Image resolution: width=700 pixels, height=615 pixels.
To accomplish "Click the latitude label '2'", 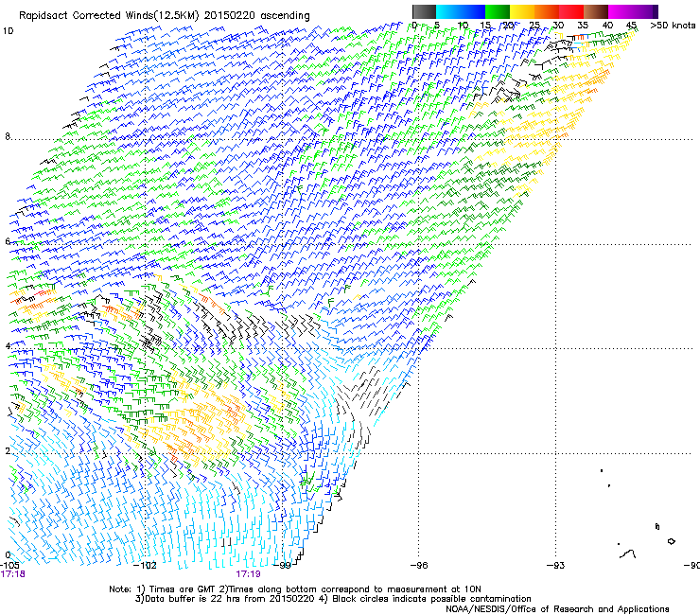I will [8, 450].
